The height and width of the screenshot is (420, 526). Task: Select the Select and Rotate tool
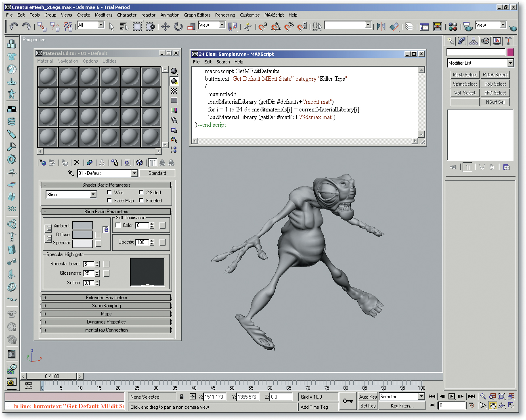[178, 27]
